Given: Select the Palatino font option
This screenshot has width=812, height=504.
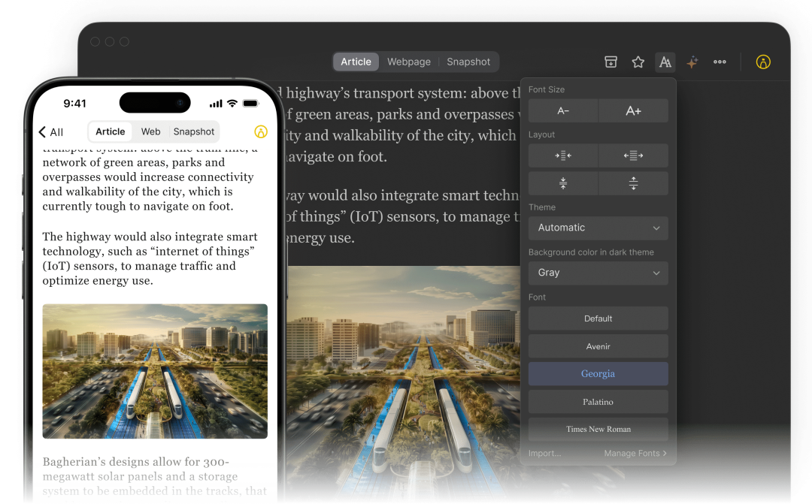Looking at the screenshot, I should (598, 402).
